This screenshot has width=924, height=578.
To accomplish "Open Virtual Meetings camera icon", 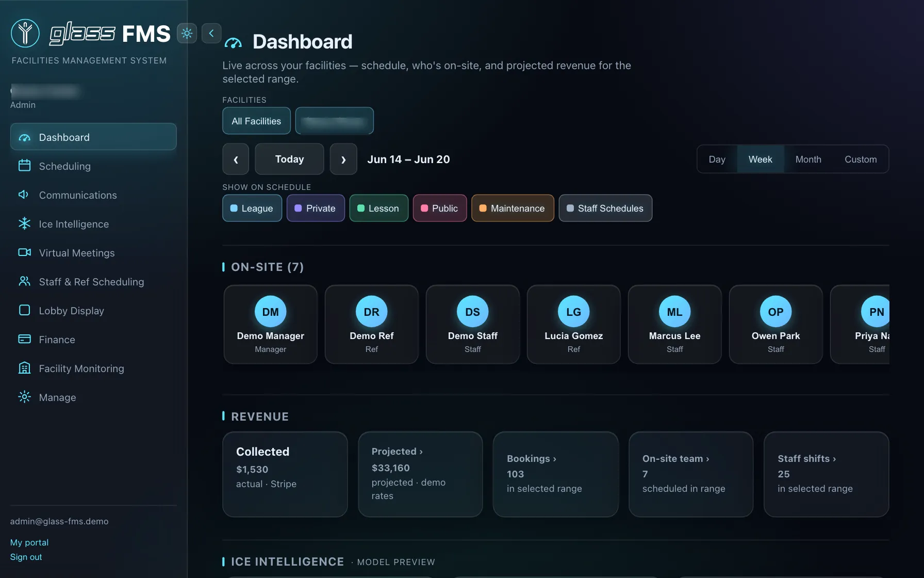I will [24, 252].
